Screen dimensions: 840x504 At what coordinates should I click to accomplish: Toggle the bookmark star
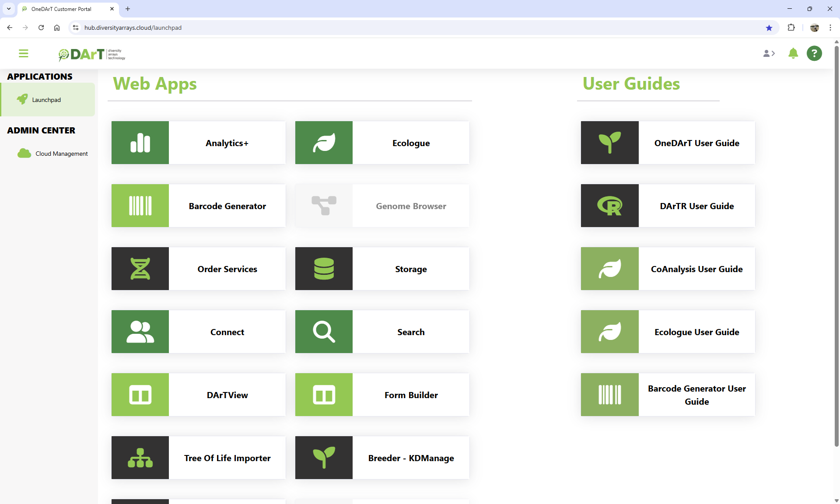769,28
